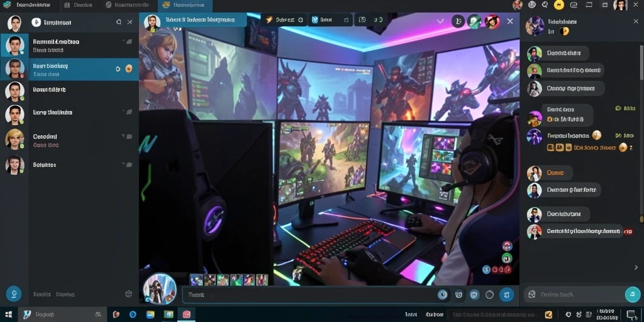
Task: Select the third contact in the sidebar list
Action: click(69, 91)
